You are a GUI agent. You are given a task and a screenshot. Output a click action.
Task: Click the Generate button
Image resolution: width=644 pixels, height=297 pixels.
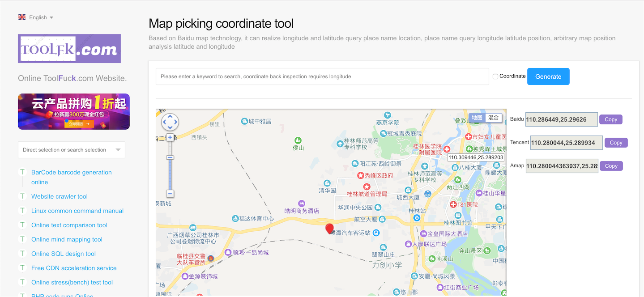[x=548, y=76]
